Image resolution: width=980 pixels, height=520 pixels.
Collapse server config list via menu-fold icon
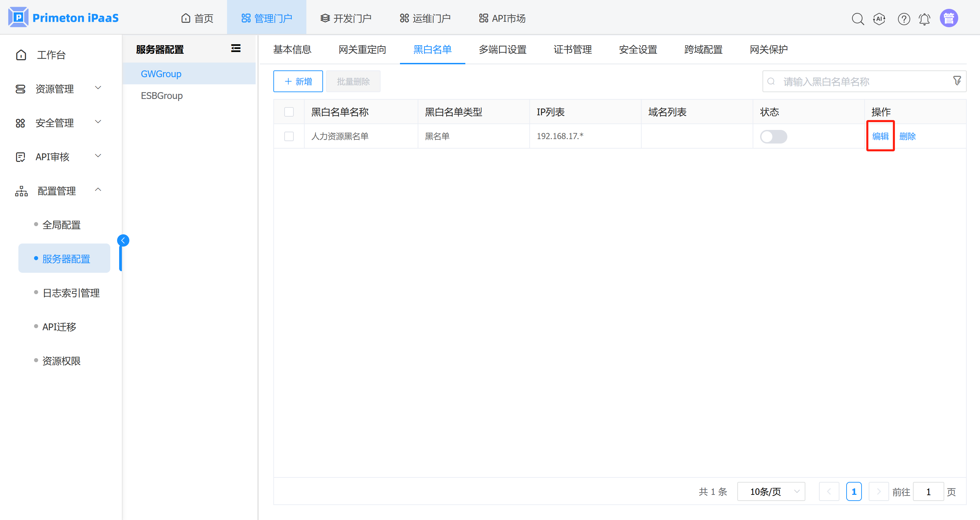point(236,48)
